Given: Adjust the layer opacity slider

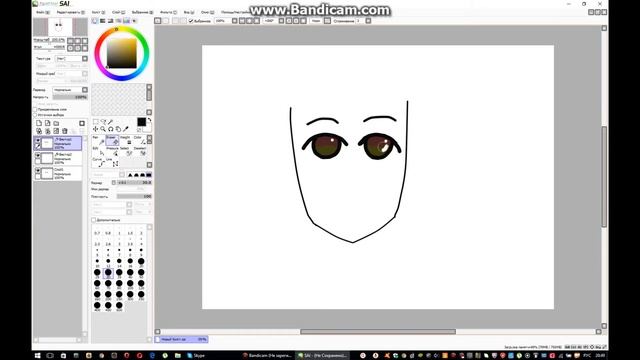Looking at the screenshot, I should point(70,97).
